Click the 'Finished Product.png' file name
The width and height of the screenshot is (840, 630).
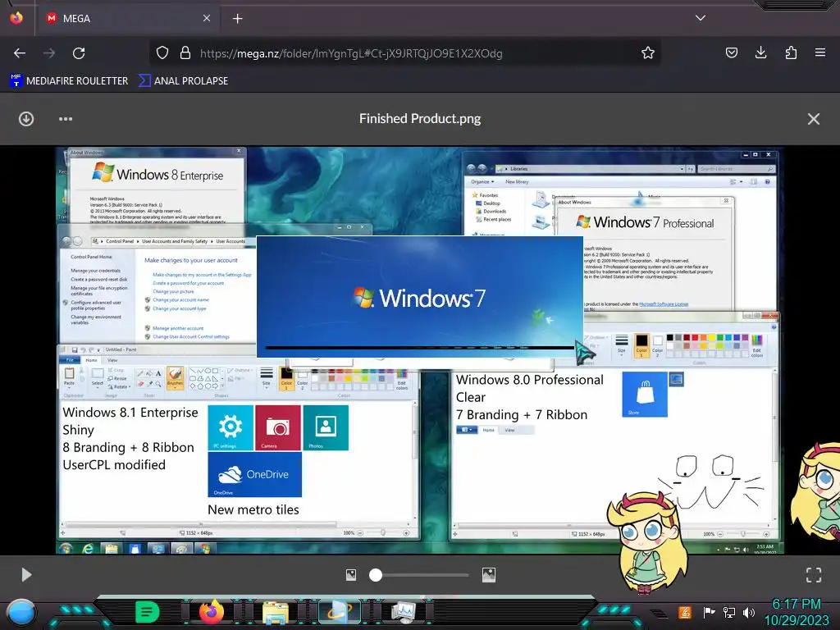click(420, 118)
